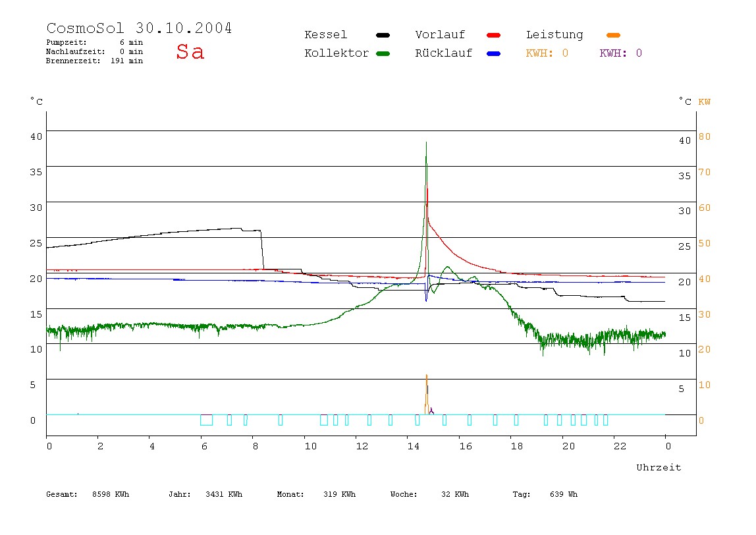
Task: Click the 'Brennerzeit: 191 min' text
Action: (x=95, y=61)
